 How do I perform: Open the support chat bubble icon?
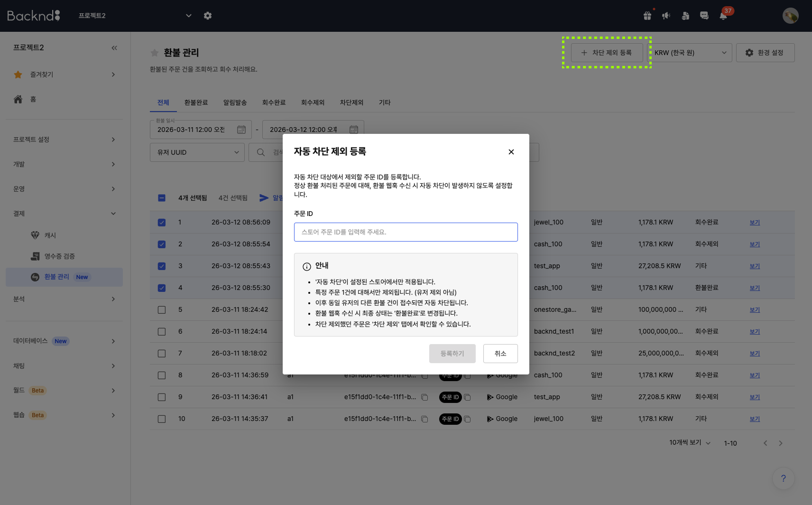tap(704, 16)
